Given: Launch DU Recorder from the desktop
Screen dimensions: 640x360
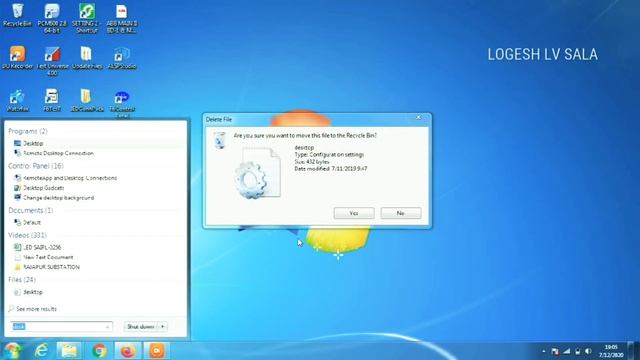Looking at the screenshot, I should pyautogui.click(x=17, y=58).
